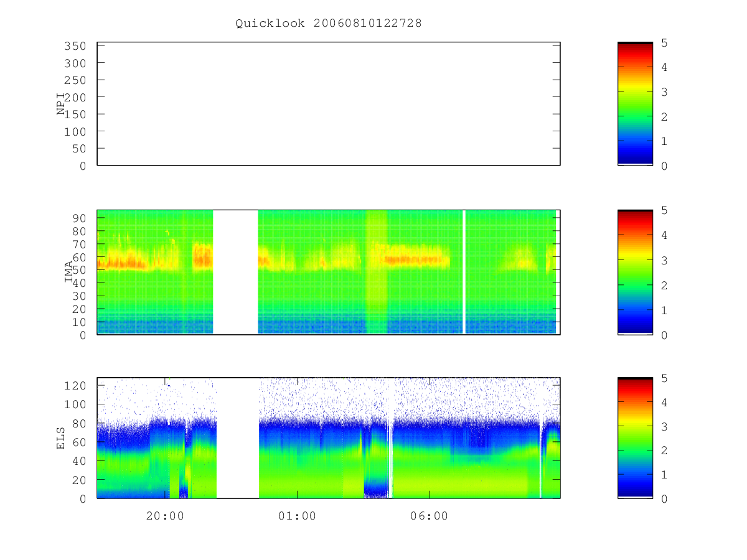Click the 3 label on NPI colorbar
The width and height of the screenshot is (747, 560).
pyautogui.click(x=665, y=92)
